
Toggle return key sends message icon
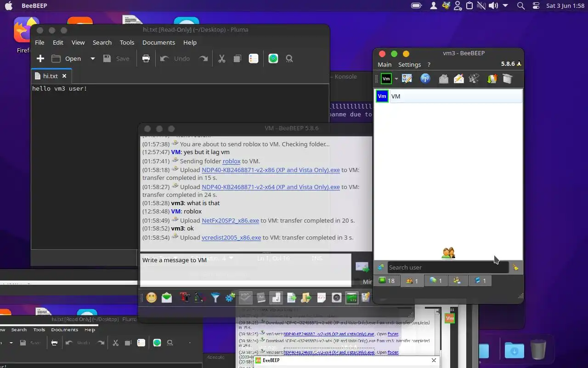[276, 298]
